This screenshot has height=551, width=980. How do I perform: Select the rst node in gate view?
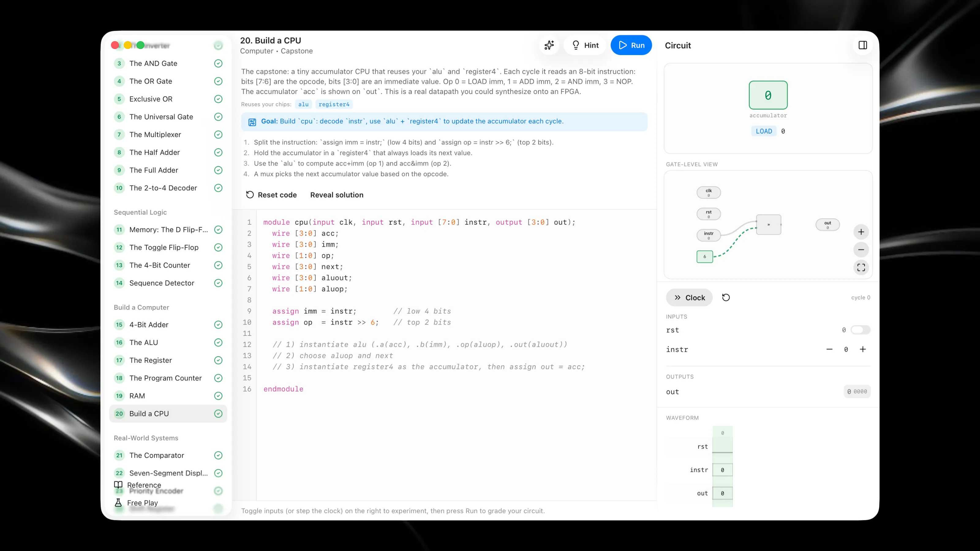(x=708, y=214)
